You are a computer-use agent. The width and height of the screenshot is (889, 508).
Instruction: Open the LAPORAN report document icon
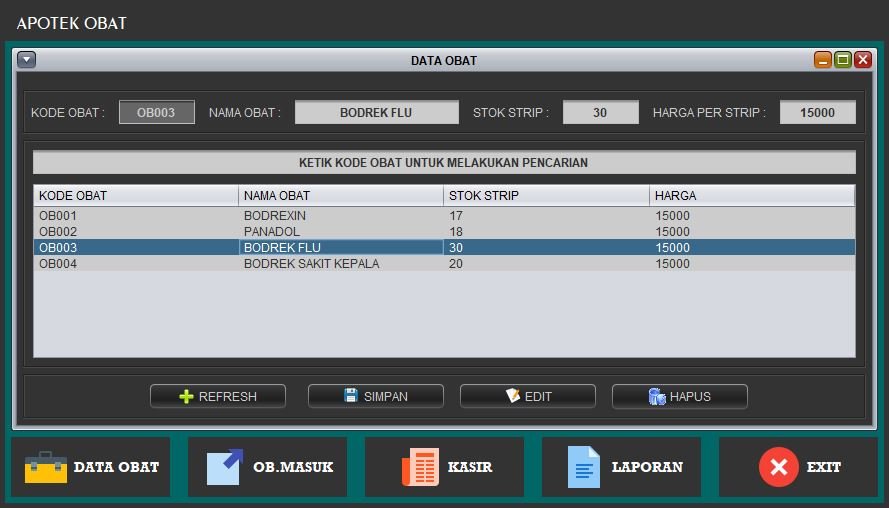point(584,467)
